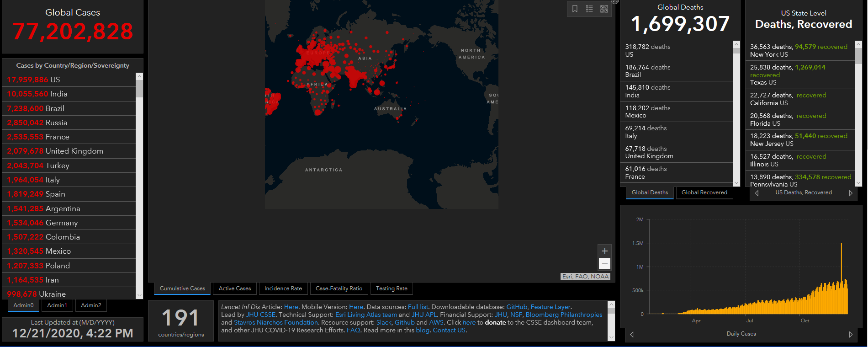The height and width of the screenshot is (347, 868).
Task: Show previous panel before US Deaths, Recovered
Action: pyautogui.click(x=757, y=193)
